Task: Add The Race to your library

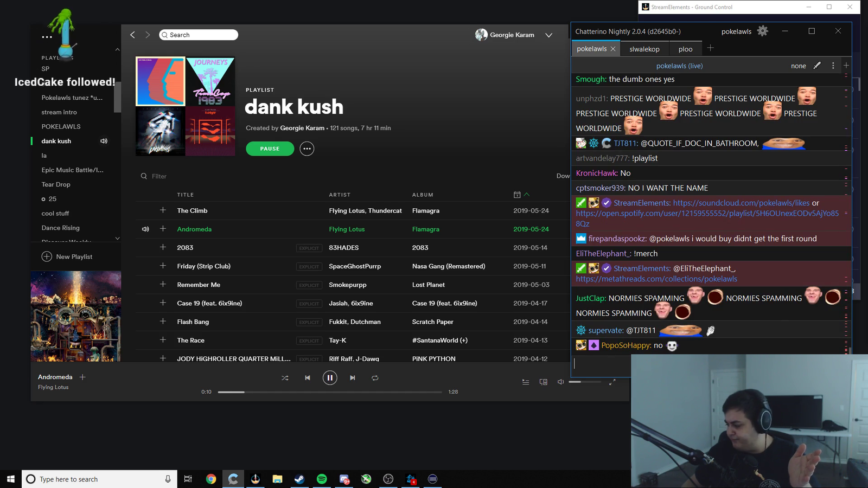Action: pyautogui.click(x=163, y=339)
